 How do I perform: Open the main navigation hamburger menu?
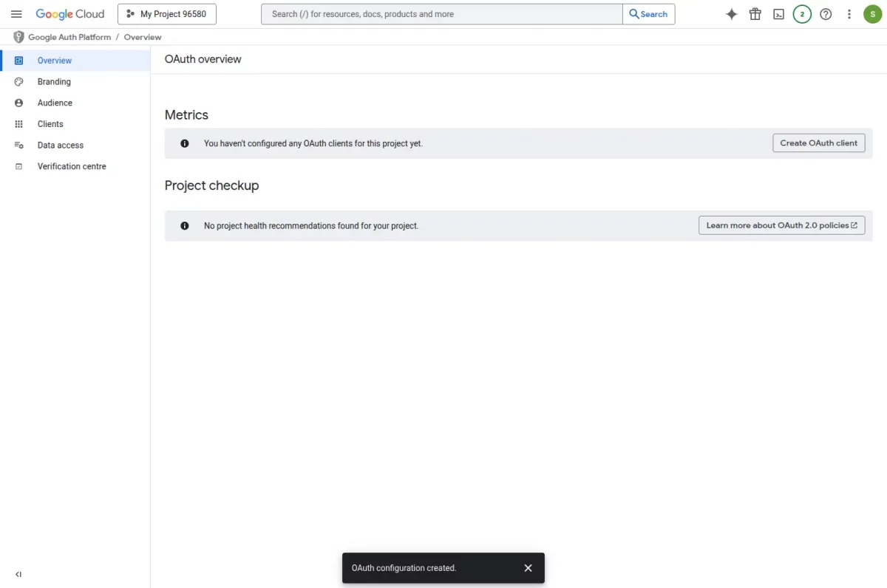point(16,14)
